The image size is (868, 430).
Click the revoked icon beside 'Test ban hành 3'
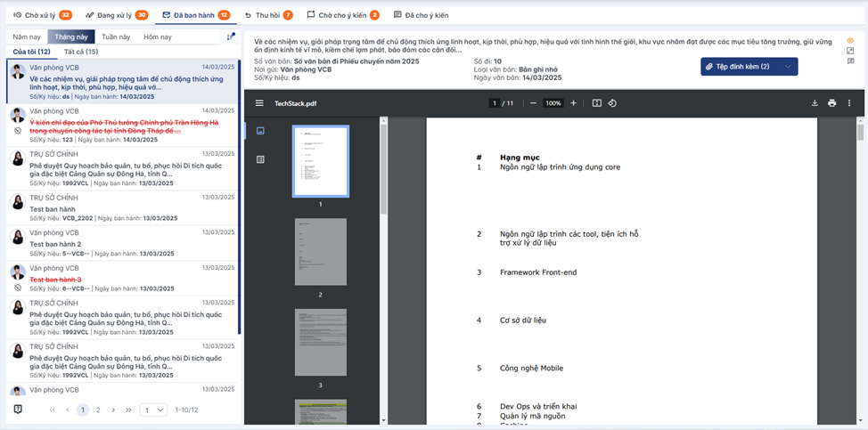(x=18, y=288)
